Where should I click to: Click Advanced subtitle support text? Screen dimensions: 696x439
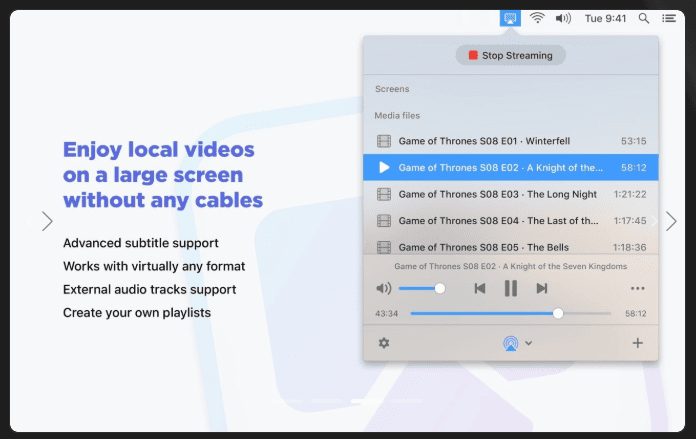pyautogui.click(x=141, y=243)
